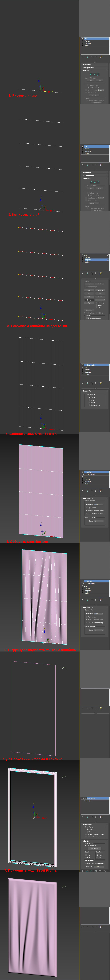Make unique in the Bevel Profile panel

click(92, 817)
